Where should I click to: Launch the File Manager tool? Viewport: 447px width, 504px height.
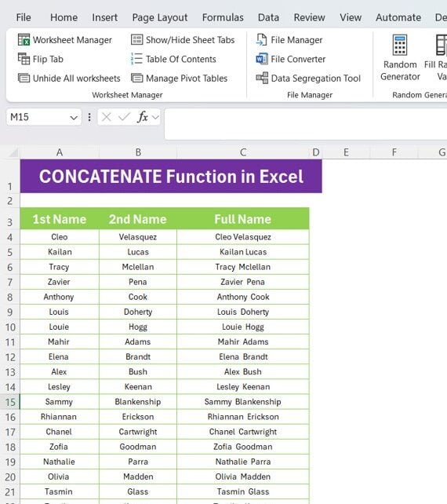coord(289,40)
